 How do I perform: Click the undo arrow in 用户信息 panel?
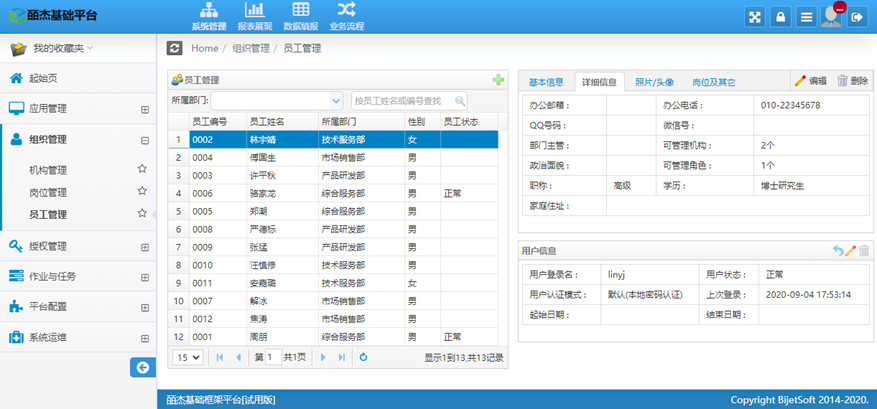pos(837,250)
